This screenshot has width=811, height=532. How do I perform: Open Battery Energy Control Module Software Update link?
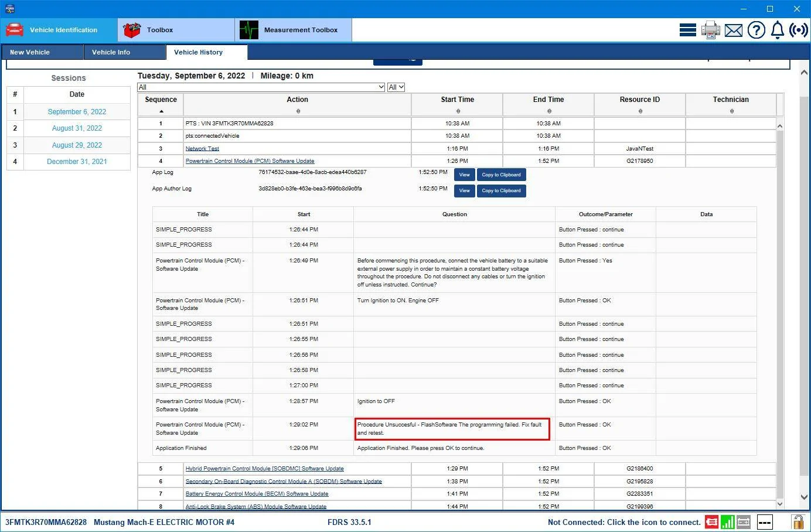tap(257, 494)
